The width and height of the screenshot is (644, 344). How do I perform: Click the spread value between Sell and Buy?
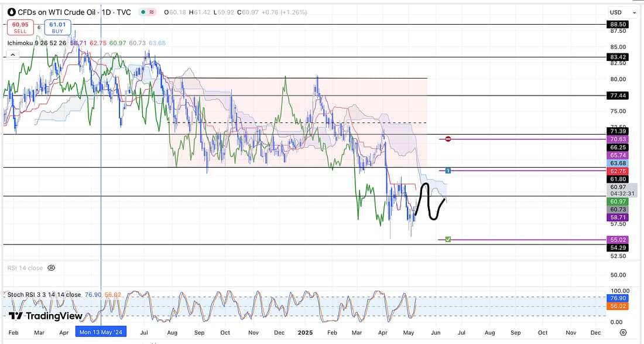pyautogui.click(x=39, y=28)
